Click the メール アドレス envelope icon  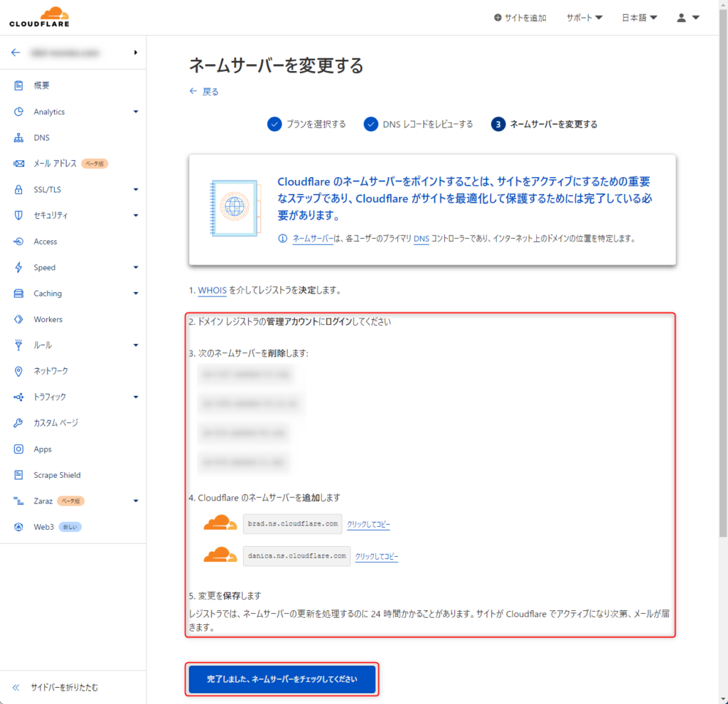coord(18,164)
